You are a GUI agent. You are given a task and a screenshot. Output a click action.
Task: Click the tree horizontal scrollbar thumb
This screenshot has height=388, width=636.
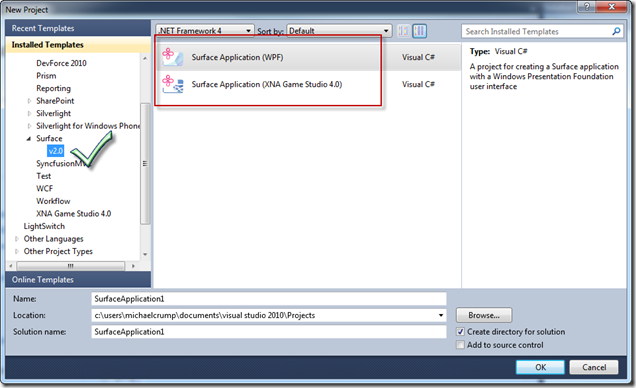point(71,266)
